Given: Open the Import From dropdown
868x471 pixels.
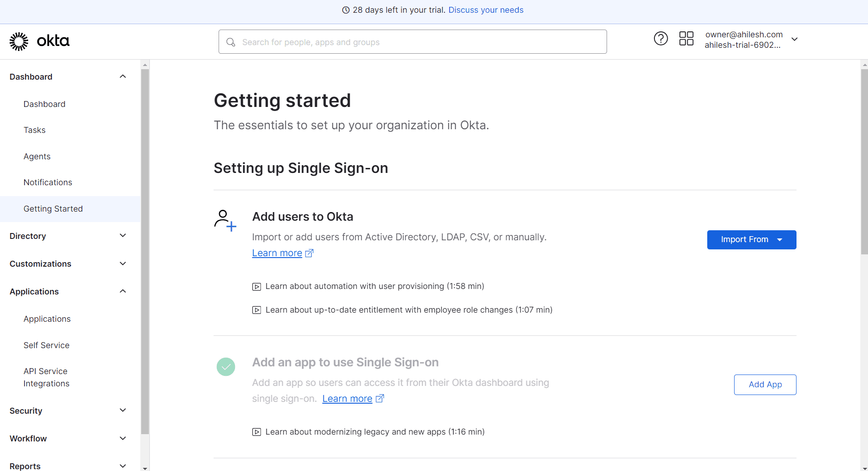Looking at the screenshot, I should 751,240.
